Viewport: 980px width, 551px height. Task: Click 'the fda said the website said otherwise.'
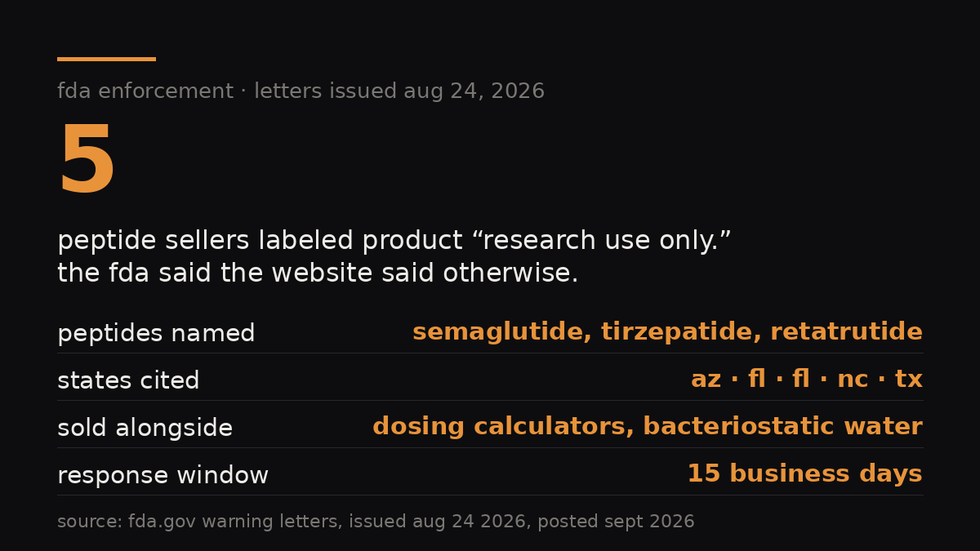[318, 273]
